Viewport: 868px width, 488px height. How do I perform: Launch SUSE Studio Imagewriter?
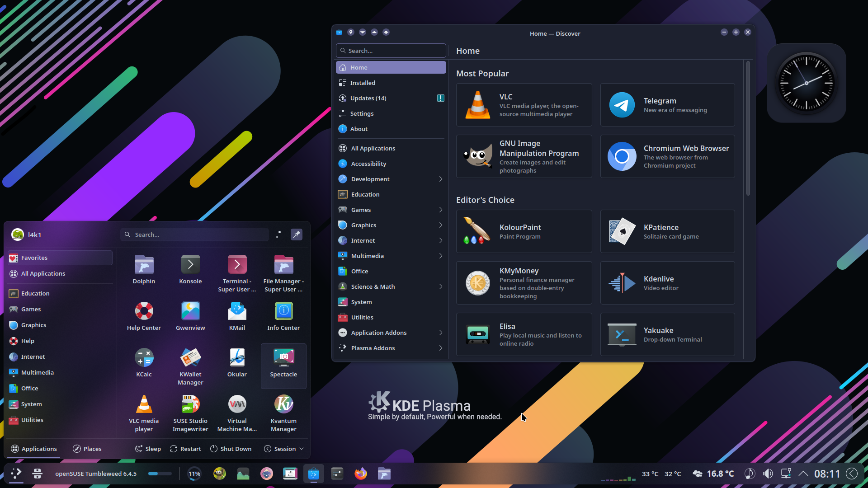190,413
